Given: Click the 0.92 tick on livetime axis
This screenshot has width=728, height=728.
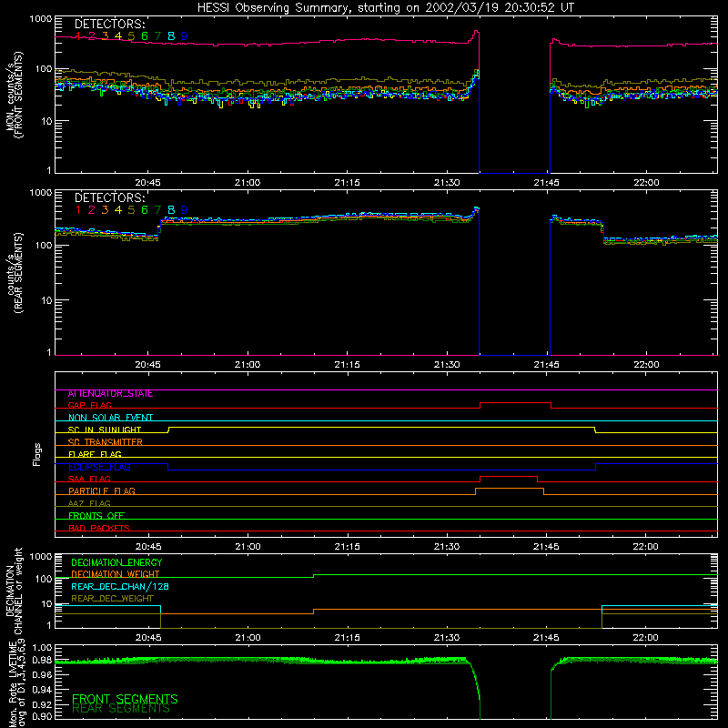Looking at the screenshot, I should click(42, 703).
